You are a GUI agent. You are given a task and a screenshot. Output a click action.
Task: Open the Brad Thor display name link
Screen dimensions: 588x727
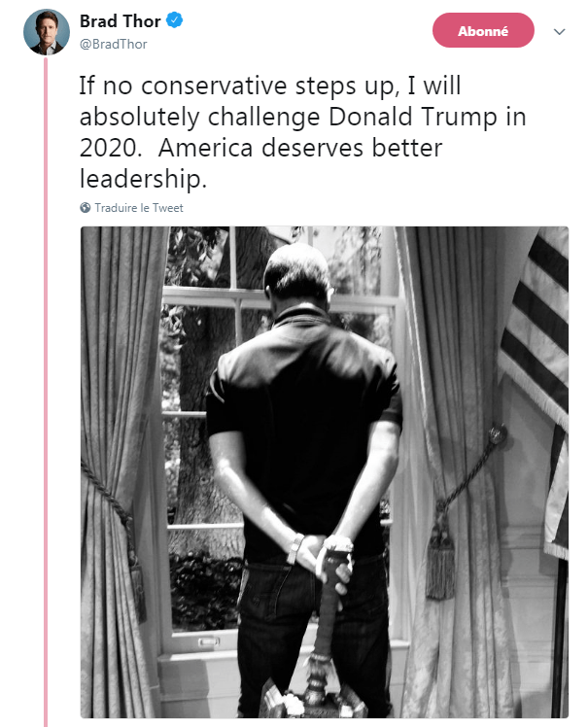click(x=122, y=22)
